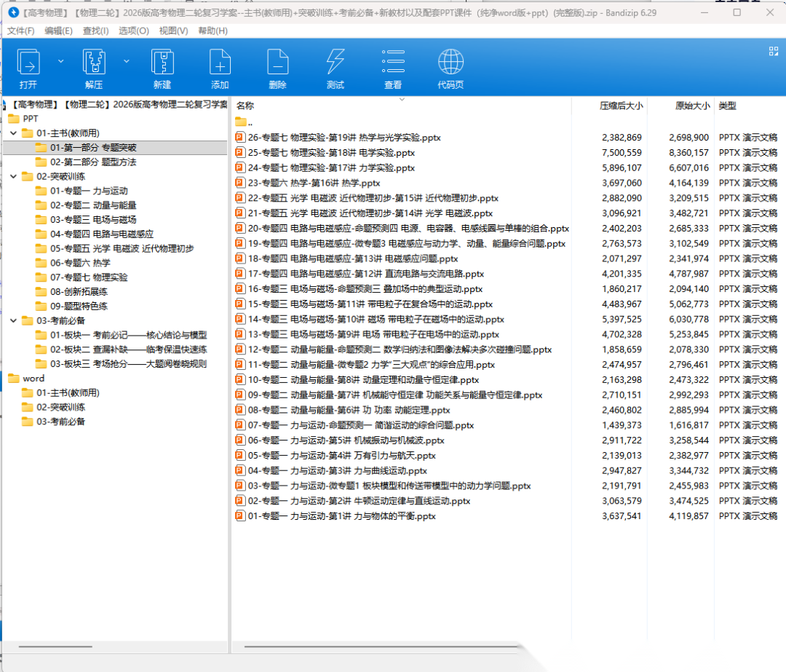Click the 删除 (Delete) toolbar icon
The height and width of the screenshot is (672, 786).
pos(277,63)
